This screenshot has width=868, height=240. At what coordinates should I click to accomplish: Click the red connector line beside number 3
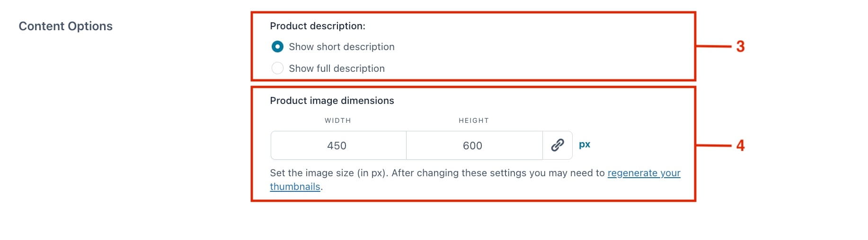pyautogui.click(x=714, y=46)
